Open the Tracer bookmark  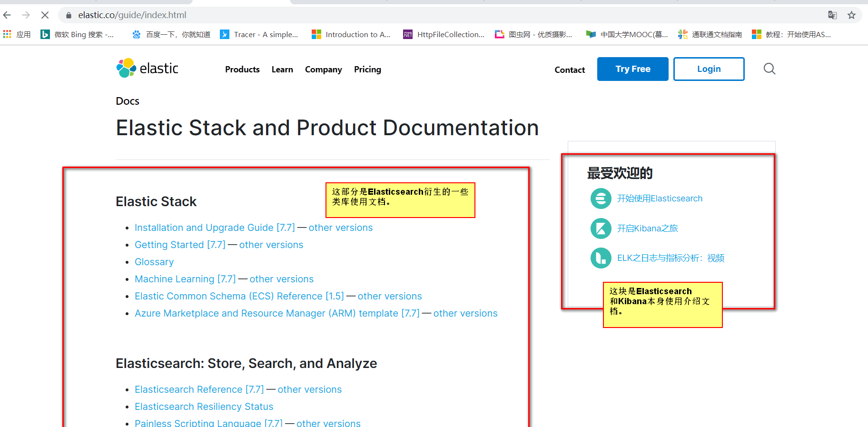click(x=259, y=34)
